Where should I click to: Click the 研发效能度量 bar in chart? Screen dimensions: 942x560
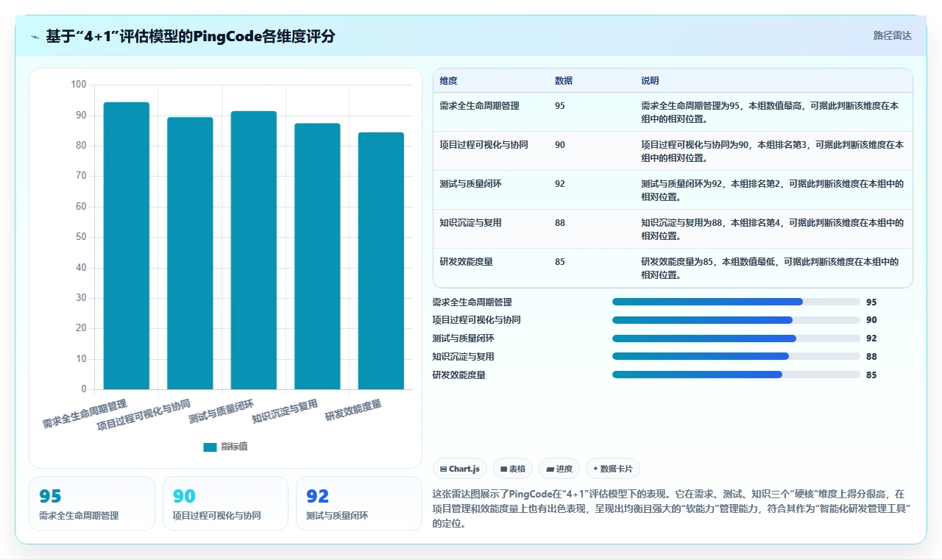click(381, 260)
